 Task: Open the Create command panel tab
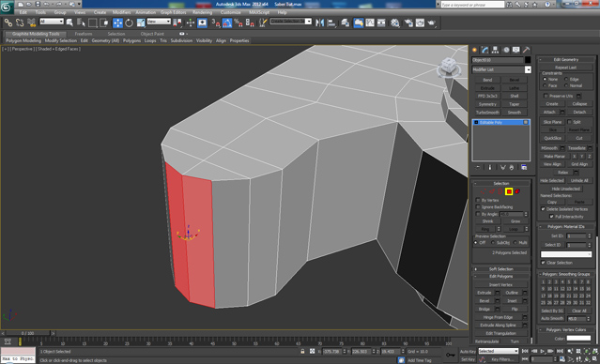(x=475, y=50)
